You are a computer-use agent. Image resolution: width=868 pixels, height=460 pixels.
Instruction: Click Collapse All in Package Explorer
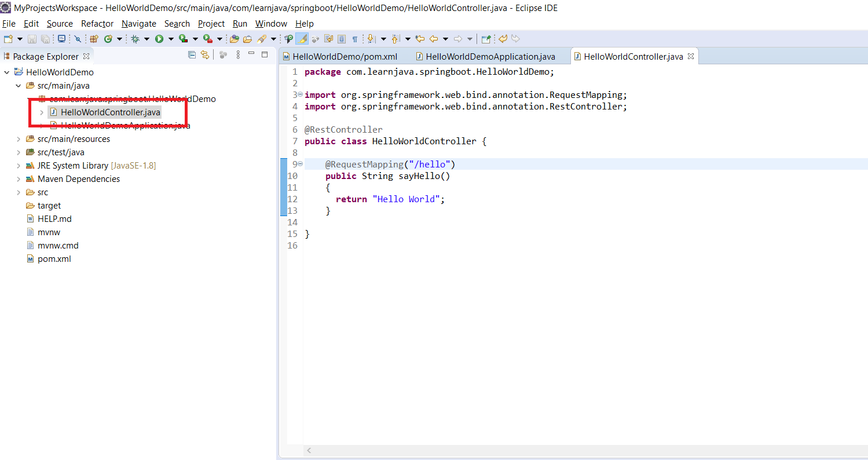192,55
